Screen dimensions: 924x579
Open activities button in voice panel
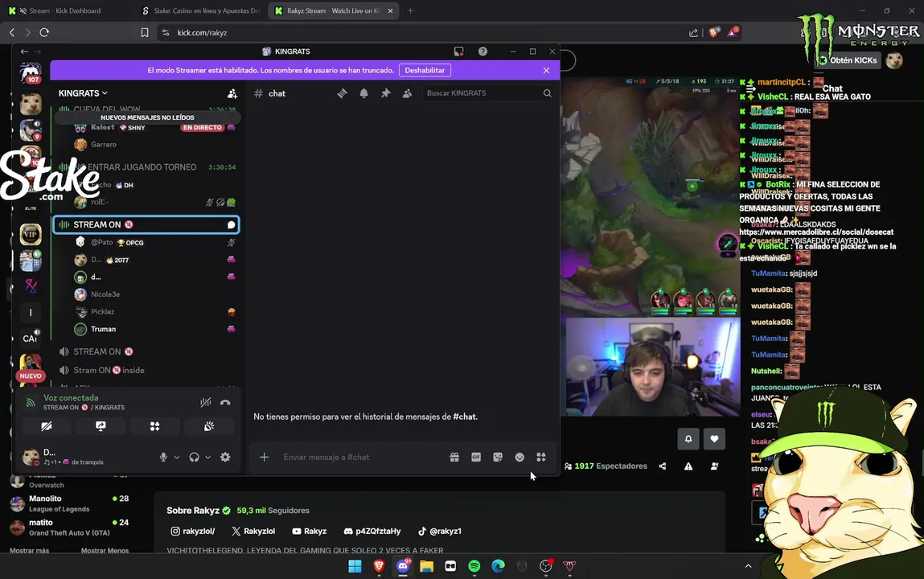point(154,426)
